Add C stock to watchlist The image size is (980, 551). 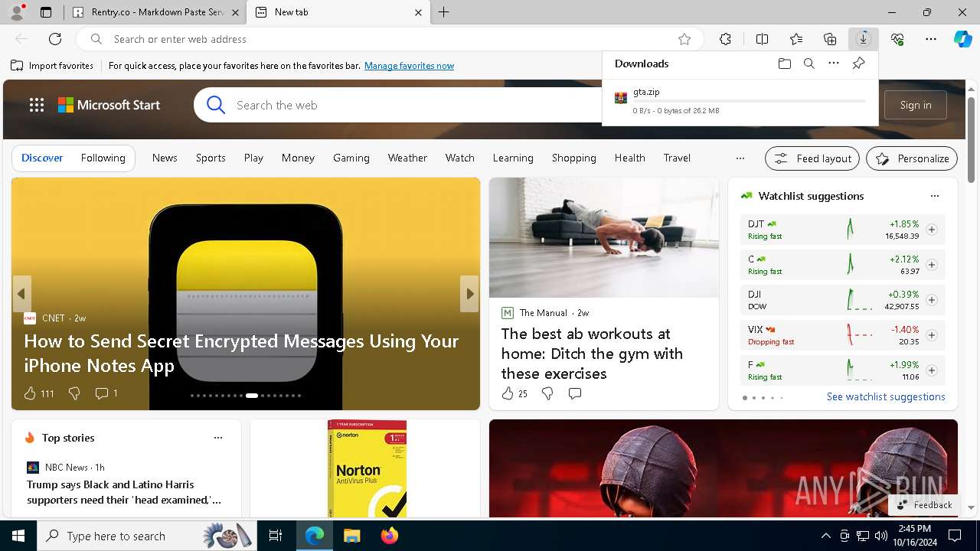931,265
